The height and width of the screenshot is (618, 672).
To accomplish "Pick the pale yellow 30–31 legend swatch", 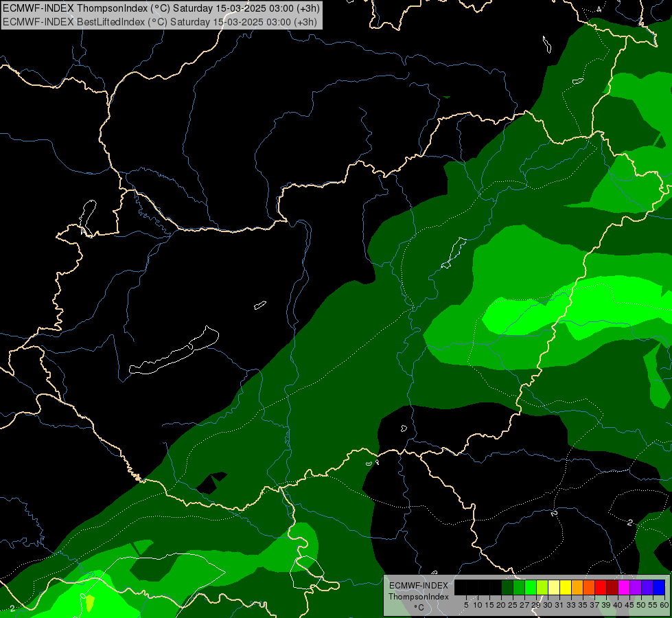I will (x=554, y=587).
